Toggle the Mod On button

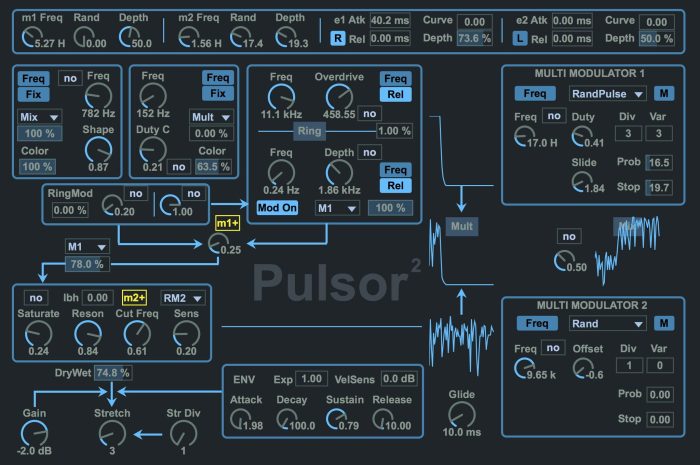click(x=277, y=208)
